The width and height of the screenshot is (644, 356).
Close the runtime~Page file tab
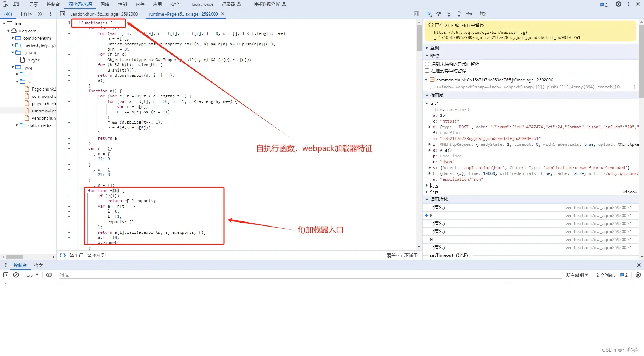click(x=222, y=14)
